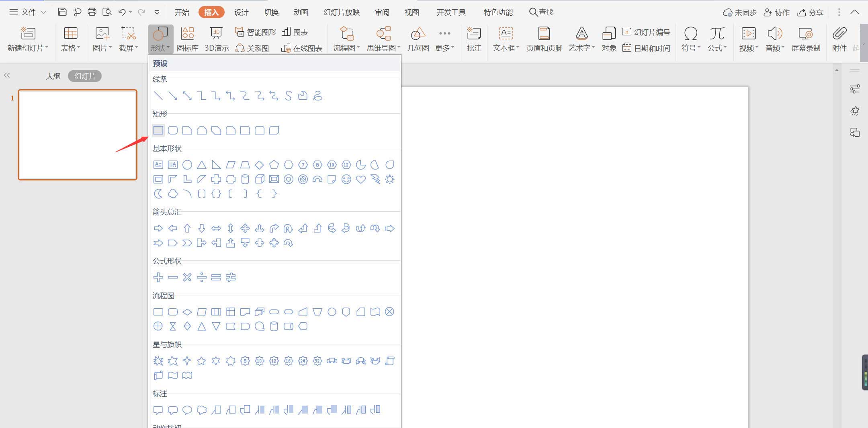
Task: Insert 日期和时间 date and time
Action: [646, 48]
